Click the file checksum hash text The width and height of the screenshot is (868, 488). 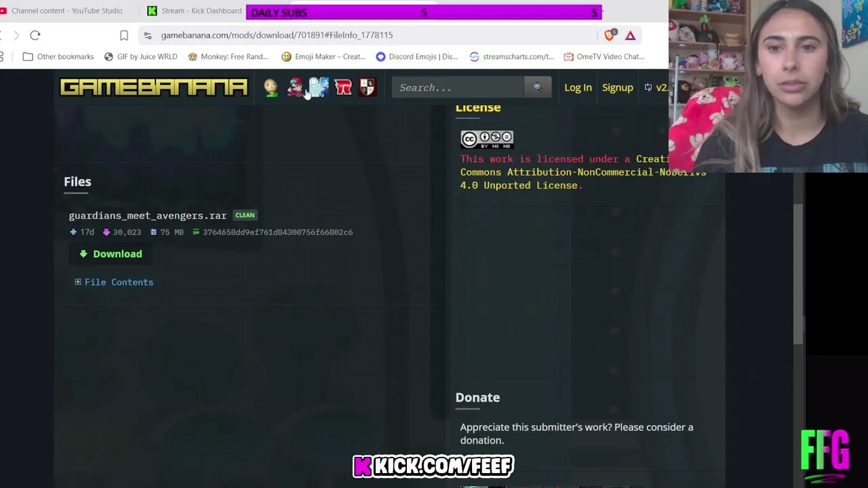point(277,232)
